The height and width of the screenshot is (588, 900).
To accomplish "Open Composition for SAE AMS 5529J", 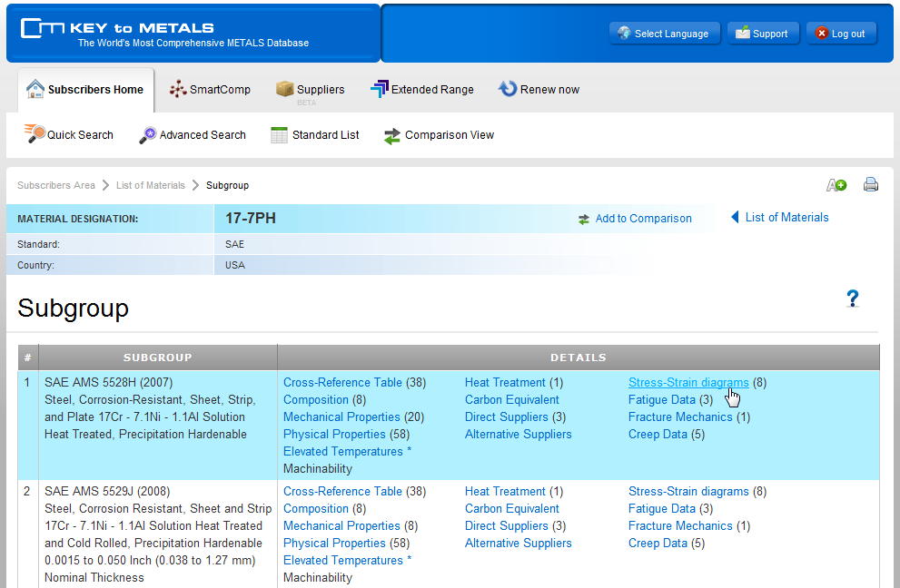I will [x=316, y=509].
